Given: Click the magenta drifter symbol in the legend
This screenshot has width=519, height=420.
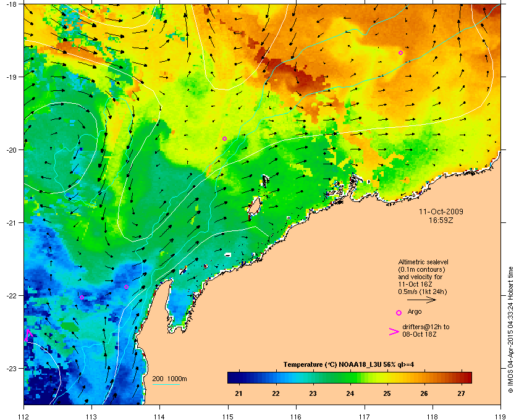Looking at the screenshot, I should click(x=394, y=332).
